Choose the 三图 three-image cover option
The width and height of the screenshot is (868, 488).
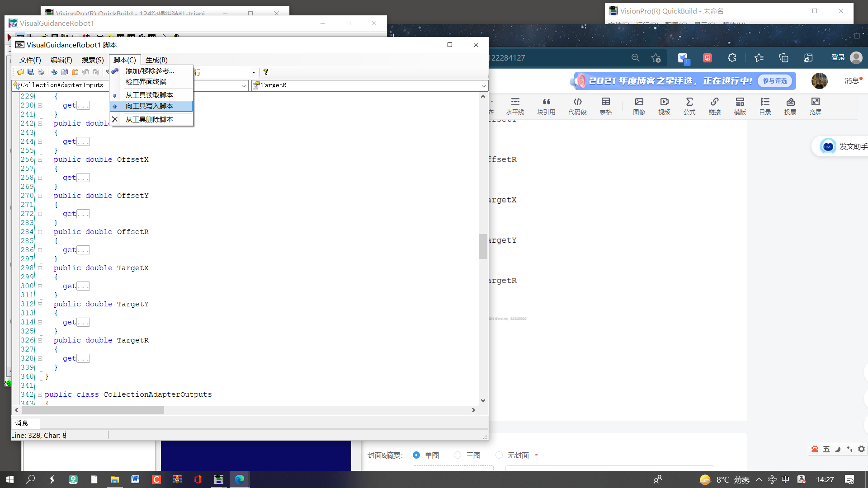coord(458,455)
